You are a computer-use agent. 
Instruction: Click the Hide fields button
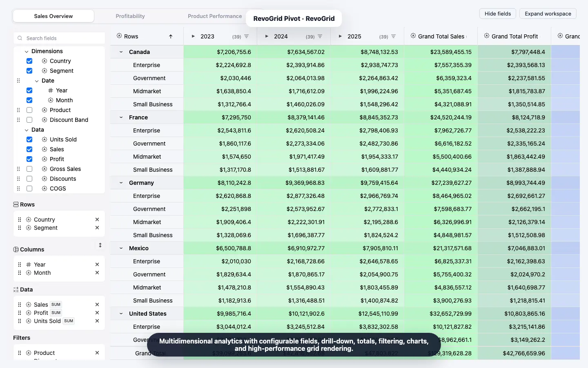click(498, 13)
